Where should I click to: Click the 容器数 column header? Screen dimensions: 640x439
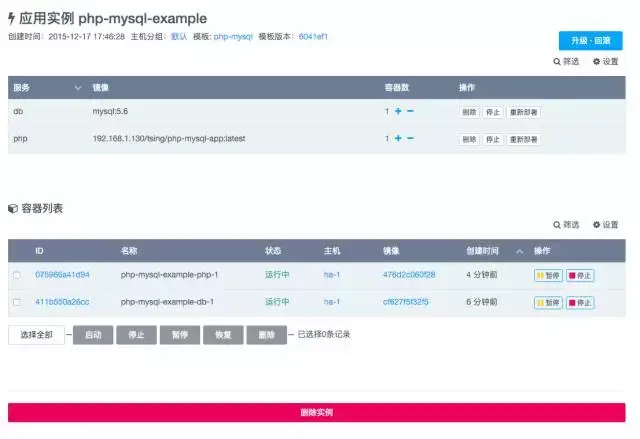click(x=397, y=88)
